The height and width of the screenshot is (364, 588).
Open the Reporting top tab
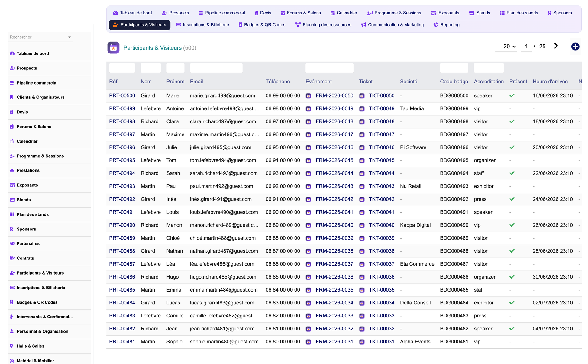[x=446, y=25]
